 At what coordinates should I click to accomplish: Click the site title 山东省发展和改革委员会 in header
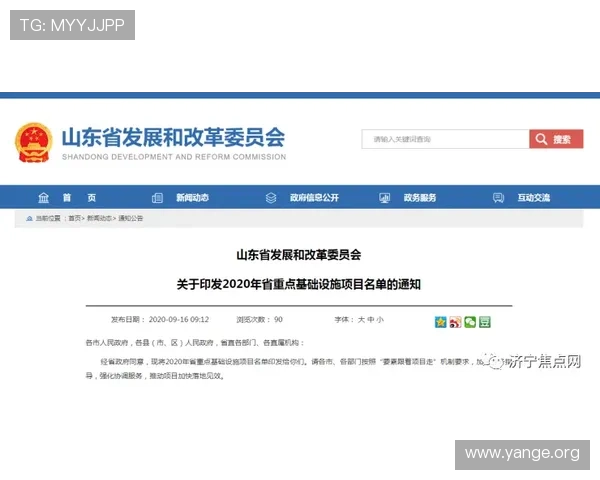pyautogui.click(x=173, y=137)
